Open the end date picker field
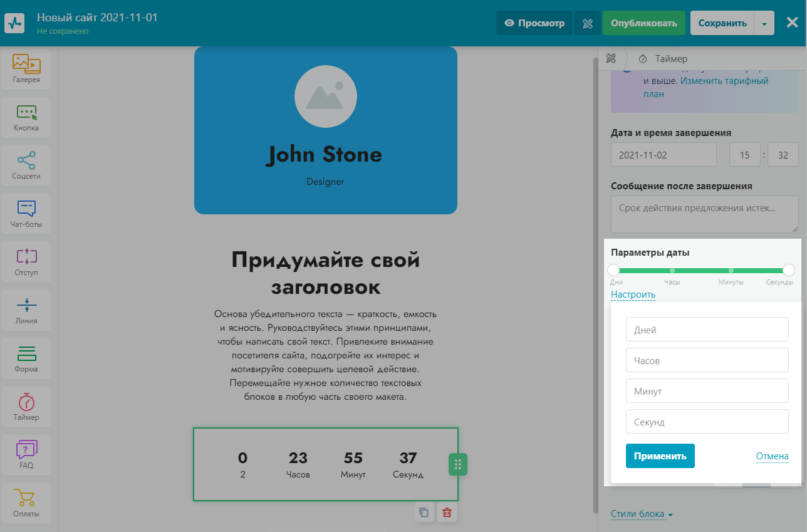This screenshot has width=807, height=532. [664, 155]
